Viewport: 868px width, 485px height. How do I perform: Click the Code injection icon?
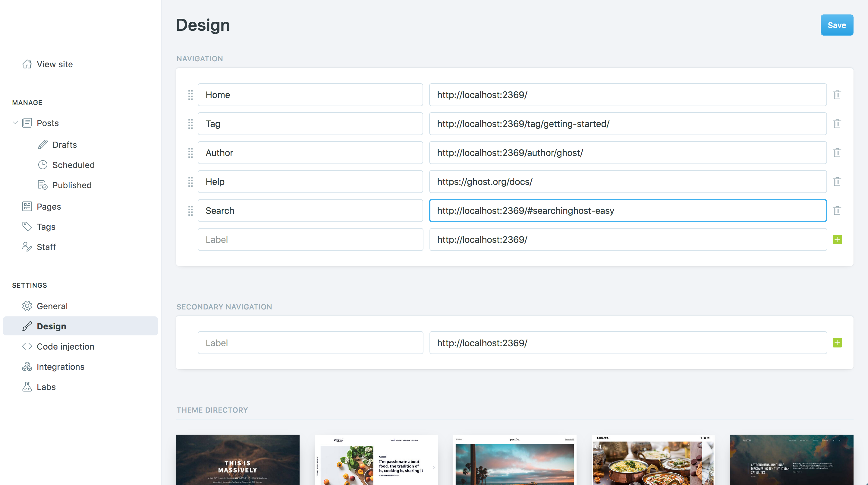pos(27,346)
